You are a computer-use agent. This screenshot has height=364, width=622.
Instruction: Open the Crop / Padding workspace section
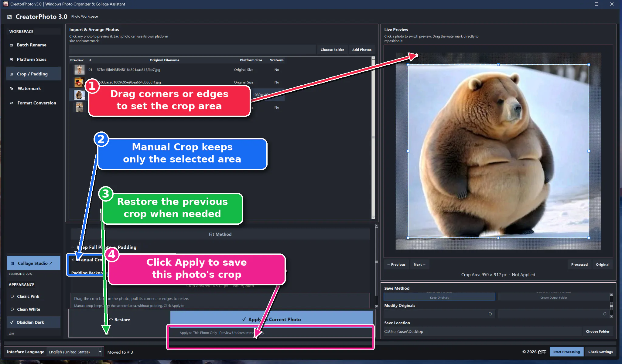pos(33,74)
